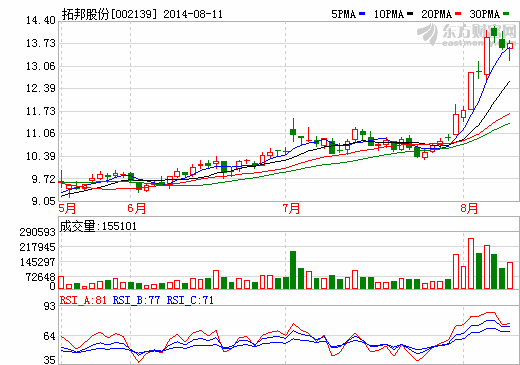
Task: Click the 12.39 price axis label
Action: pos(41,88)
